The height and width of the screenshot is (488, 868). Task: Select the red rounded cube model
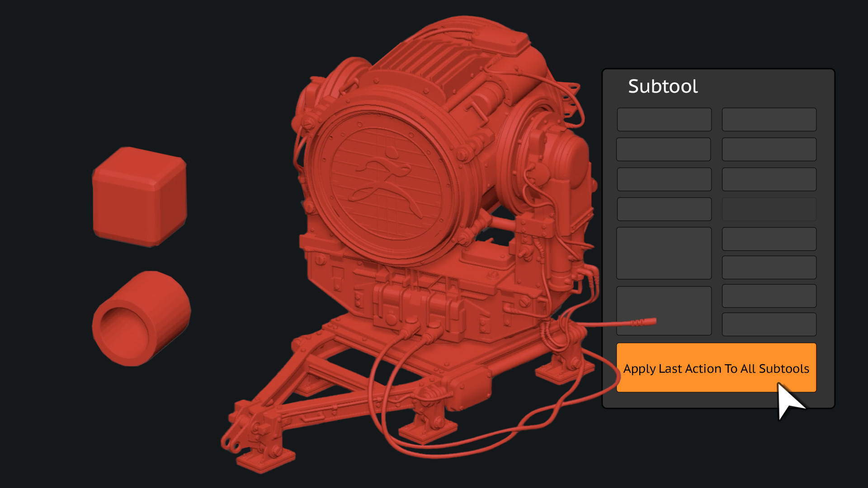pos(140,197)
